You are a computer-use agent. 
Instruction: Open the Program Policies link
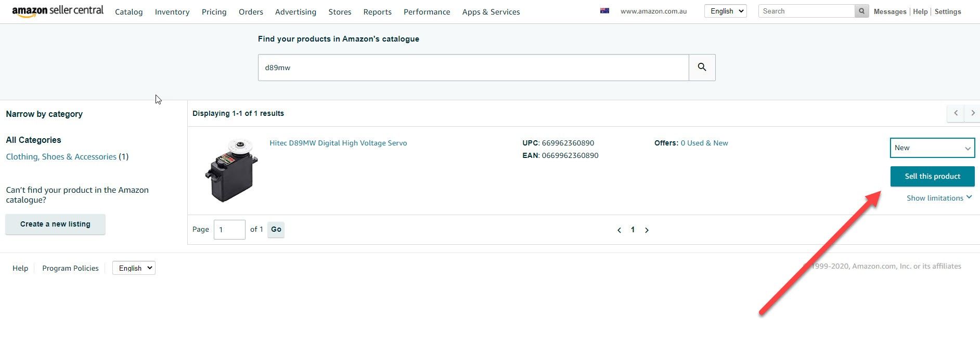click(70, 268)
